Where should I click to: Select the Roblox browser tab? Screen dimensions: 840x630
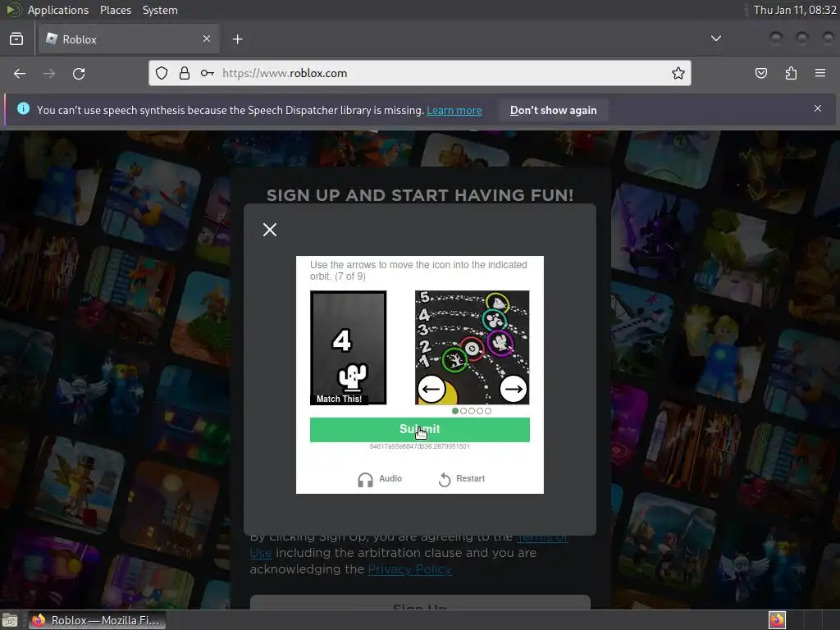129,39
